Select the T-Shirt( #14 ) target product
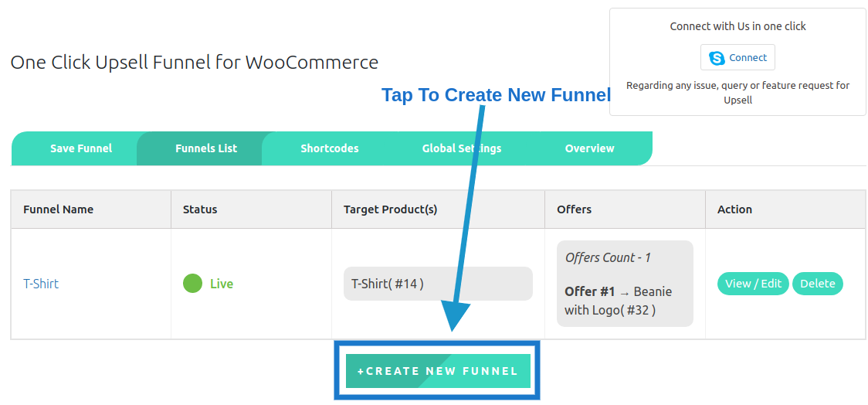Image resolution: width=868 pixels, height=405 pixels. click(438, 284)
